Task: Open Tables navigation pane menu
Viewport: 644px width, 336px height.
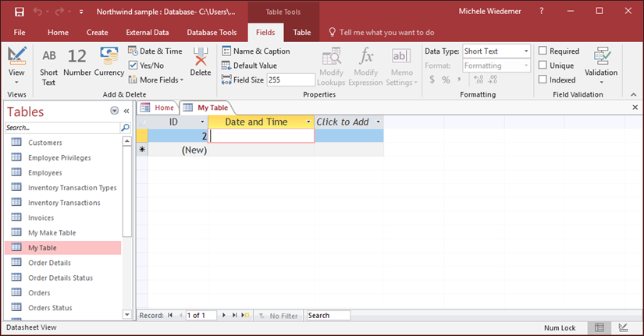Action: click(x=115, y=111)
